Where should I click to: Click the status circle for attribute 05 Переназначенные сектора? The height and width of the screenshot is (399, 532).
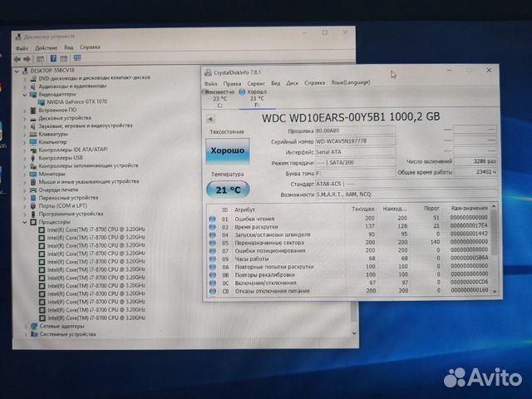(x=213, y=243)
